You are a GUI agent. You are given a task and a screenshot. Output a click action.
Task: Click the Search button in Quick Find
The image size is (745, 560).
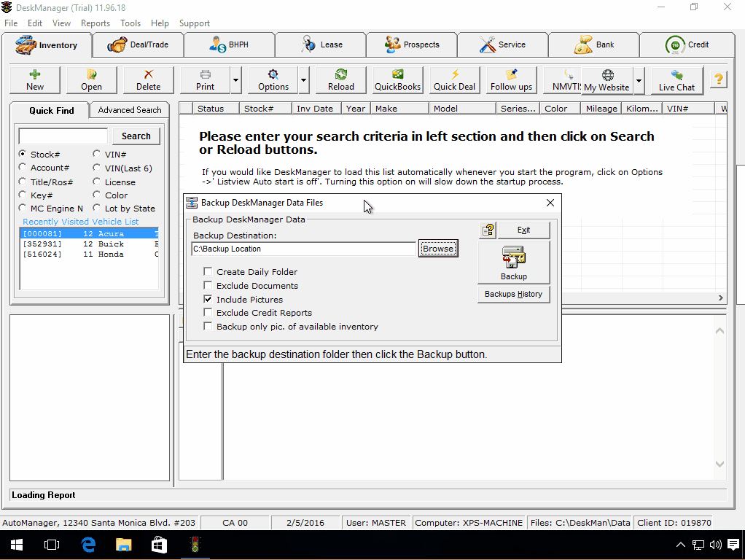(136, 136)
